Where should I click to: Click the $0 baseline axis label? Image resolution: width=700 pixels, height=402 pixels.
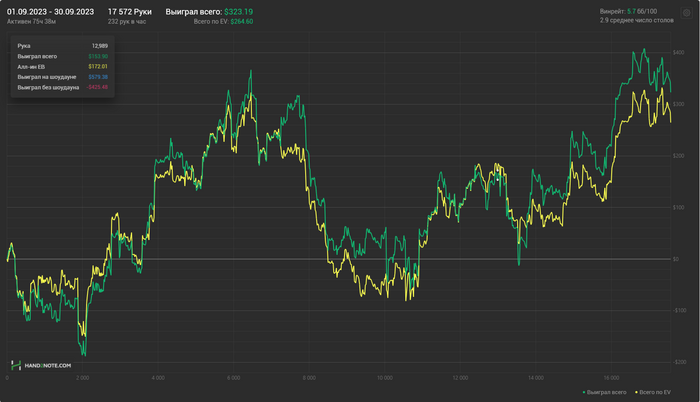(676, 259)
